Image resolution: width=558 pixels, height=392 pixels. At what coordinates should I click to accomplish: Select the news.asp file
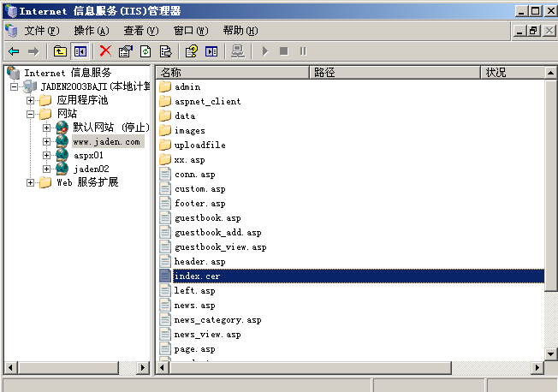pyautogui.click(x=195, y=306)
